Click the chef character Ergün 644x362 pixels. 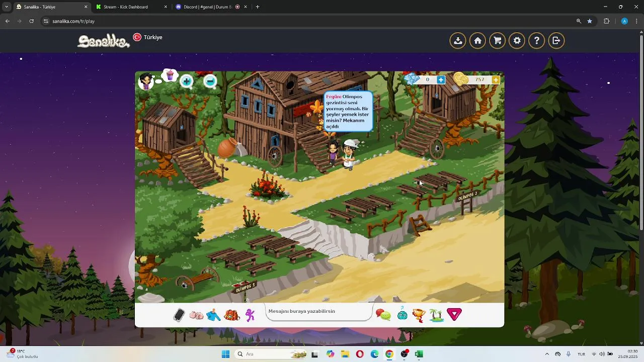coord(349,154)
